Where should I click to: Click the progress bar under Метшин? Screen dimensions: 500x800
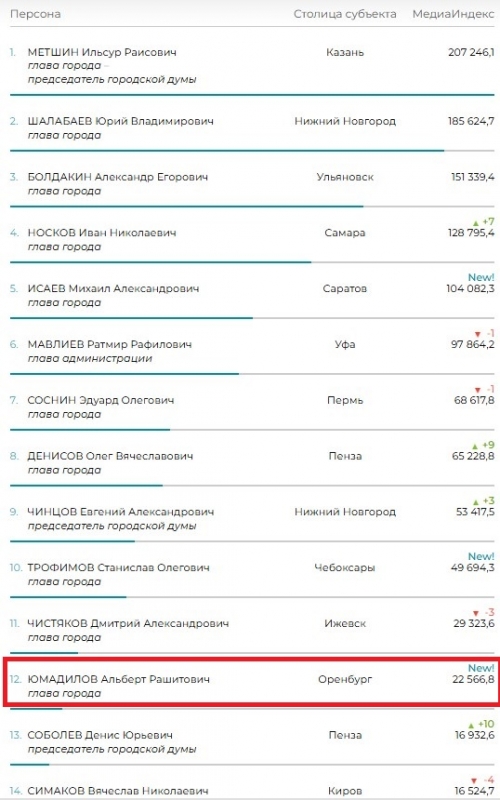(252, 95)
